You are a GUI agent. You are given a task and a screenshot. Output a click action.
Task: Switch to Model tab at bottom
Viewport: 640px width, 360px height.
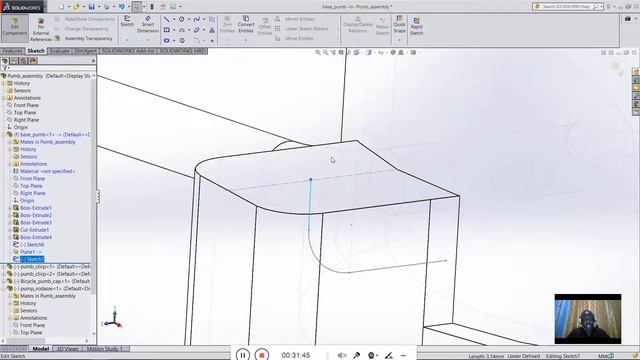point(40,349)
